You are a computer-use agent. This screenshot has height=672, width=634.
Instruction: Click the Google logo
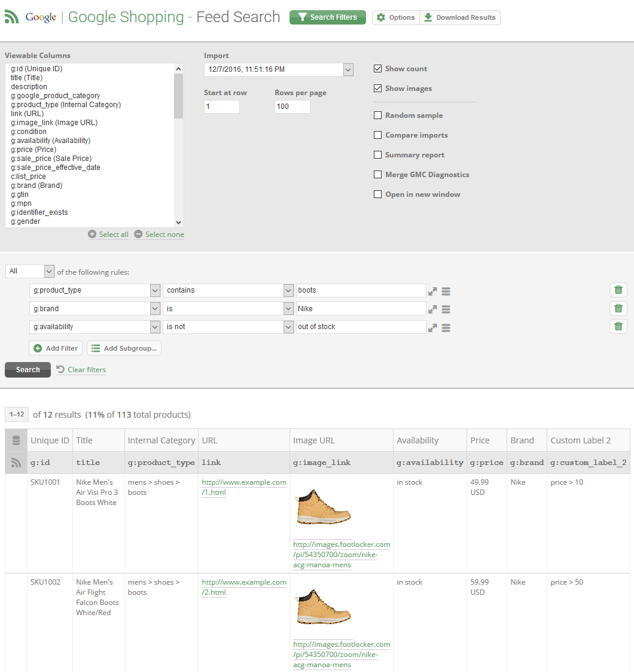41,17
